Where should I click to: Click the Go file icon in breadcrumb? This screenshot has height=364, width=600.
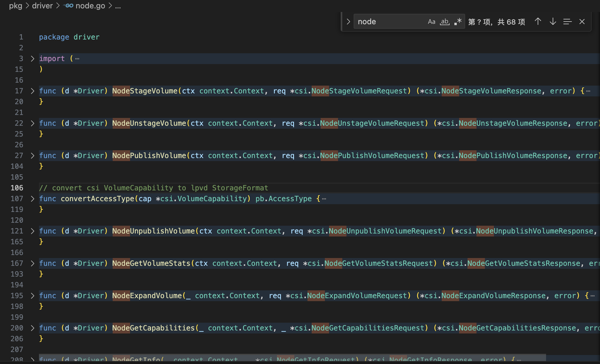(x=69, y=6)
